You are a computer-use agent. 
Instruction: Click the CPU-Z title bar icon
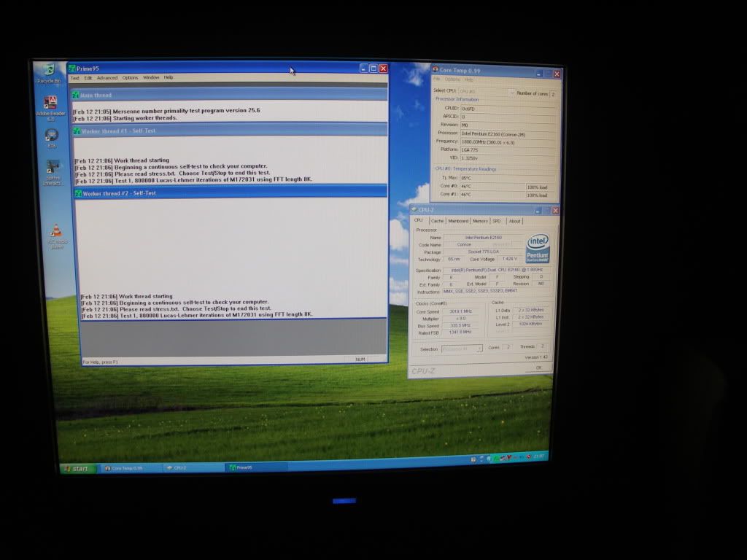414,209
